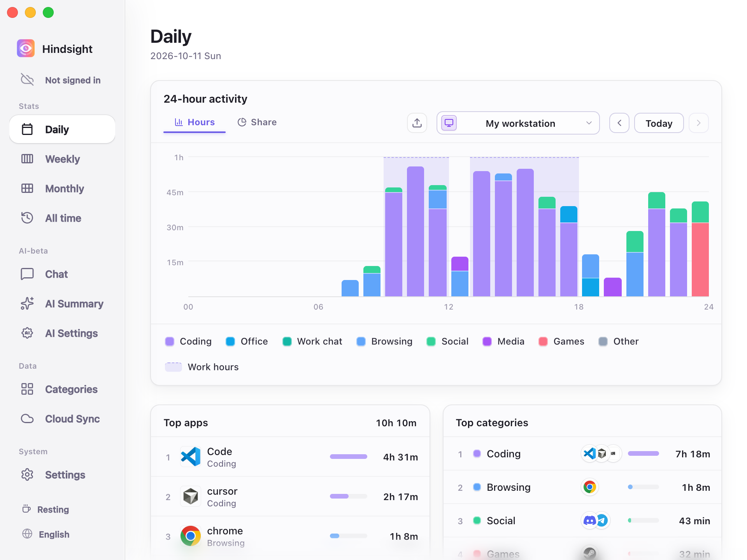Viewport: 747px width, 560px height.
Task: Toggle the Office legend entry
Action: (x=247, y=341)
